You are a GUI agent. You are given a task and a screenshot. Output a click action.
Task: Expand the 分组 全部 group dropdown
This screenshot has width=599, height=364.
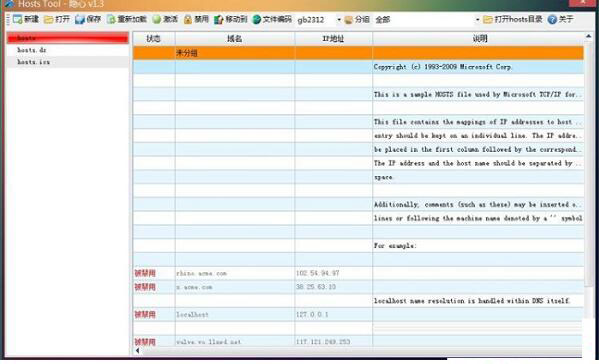click(477, 19)
